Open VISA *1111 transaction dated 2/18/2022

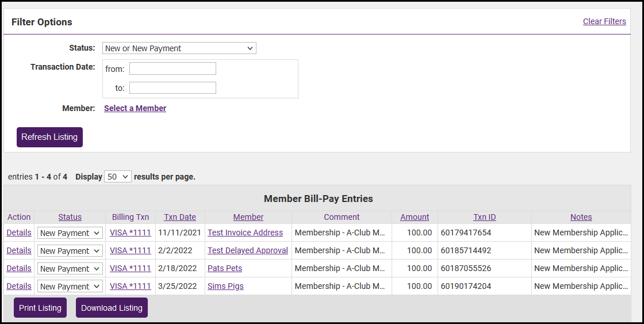coord(130,268)
